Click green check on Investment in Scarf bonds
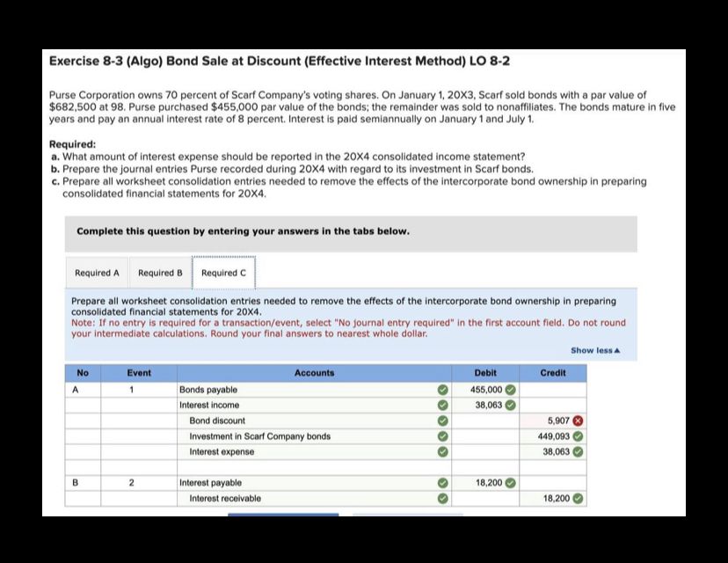 point(443,436)
